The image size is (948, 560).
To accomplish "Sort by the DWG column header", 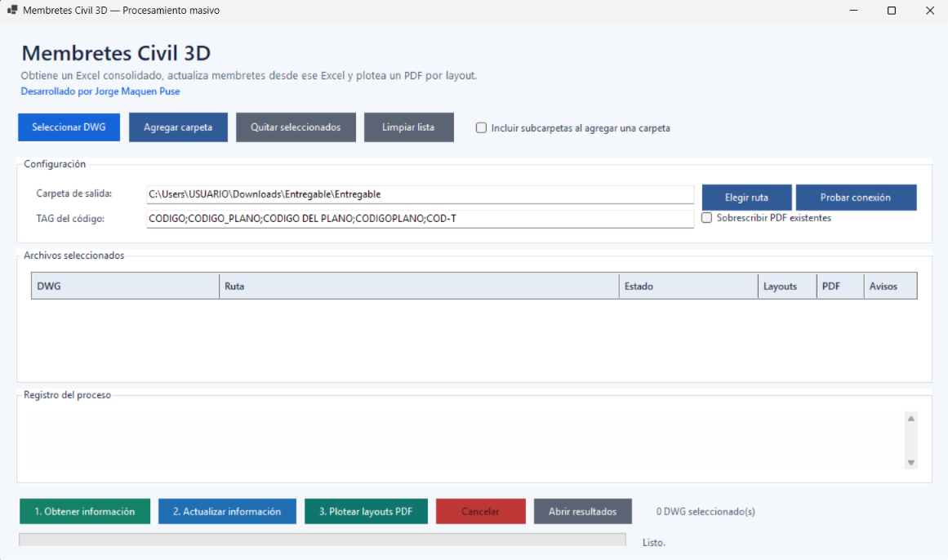I will coord(125,286).
